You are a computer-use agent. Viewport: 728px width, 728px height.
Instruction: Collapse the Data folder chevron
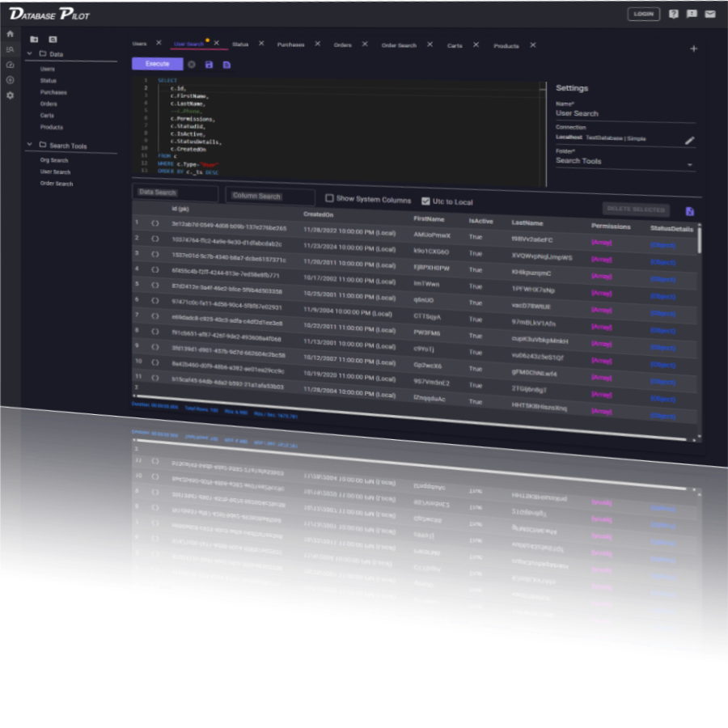click(x=30, y=54)
